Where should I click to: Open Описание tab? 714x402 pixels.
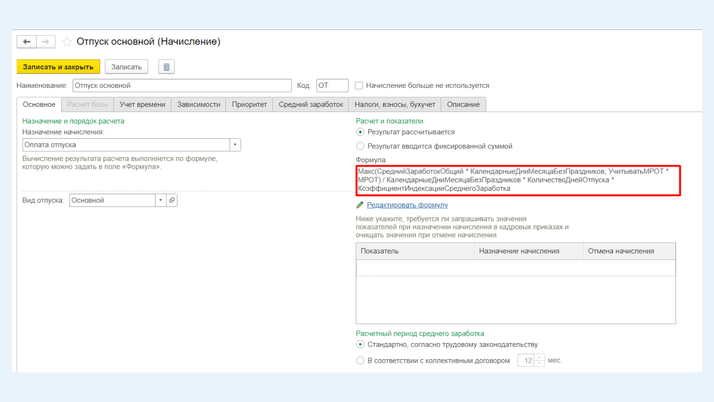(x=463, y=104)
